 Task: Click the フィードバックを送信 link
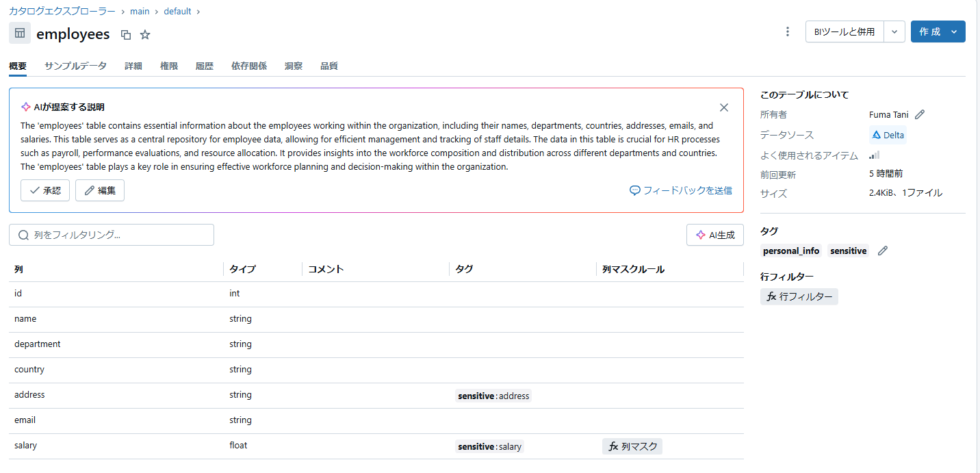pos(681,190)
